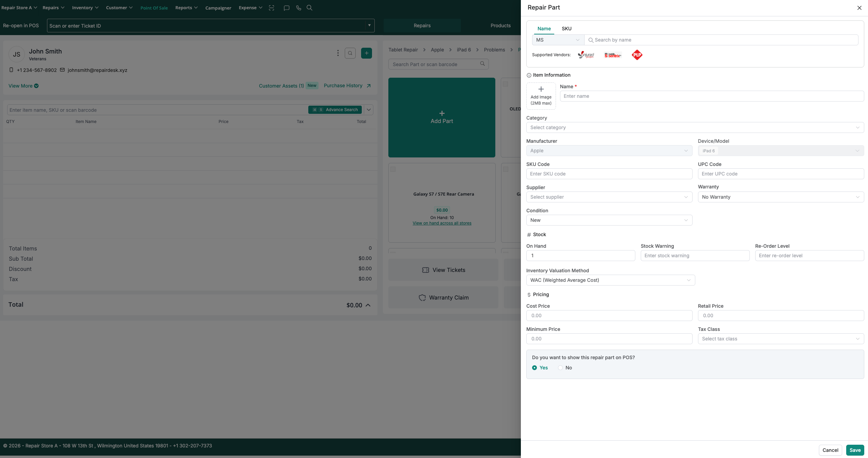This screenshot has height=458, width=868.
Task: Open the Inventory Valuation Method dropdown
Action: pos(610,280)
